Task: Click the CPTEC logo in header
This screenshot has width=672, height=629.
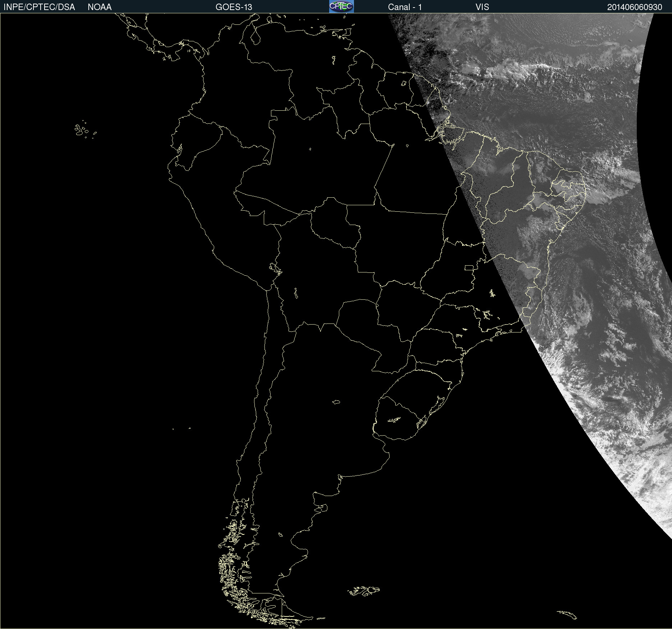Action: pos(341,6)
